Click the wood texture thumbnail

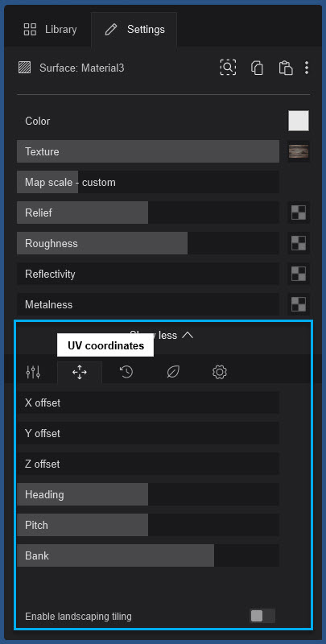click(299, 151)
